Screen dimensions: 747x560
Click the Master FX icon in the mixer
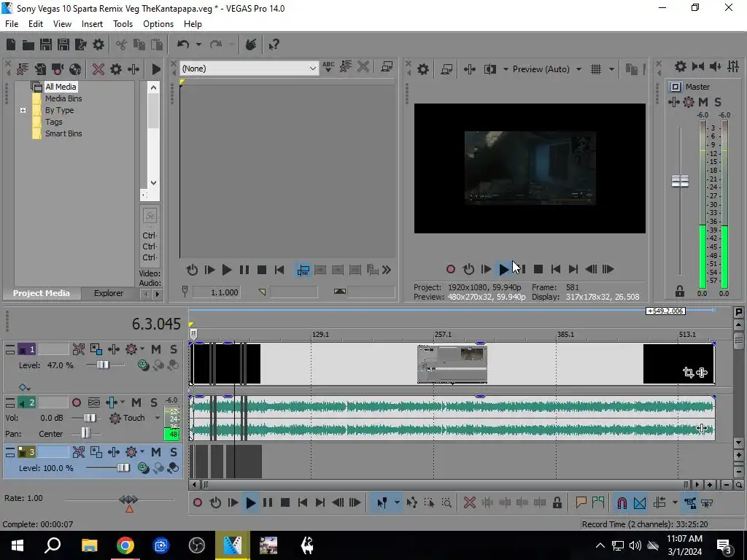pos(673,102)
